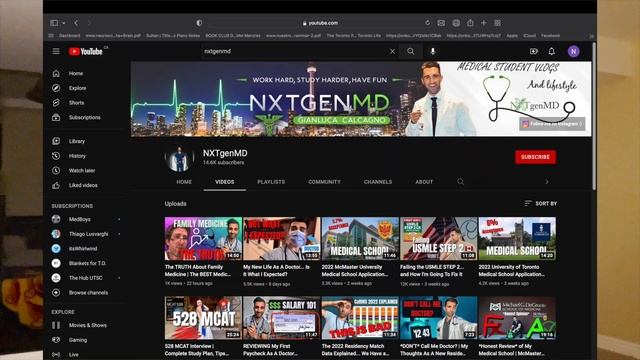Open the SORT BY dropdown

coord(540,203)
